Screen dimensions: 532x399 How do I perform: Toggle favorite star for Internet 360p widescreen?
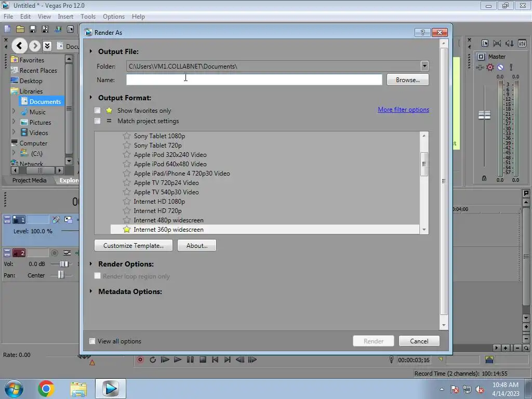127,229
